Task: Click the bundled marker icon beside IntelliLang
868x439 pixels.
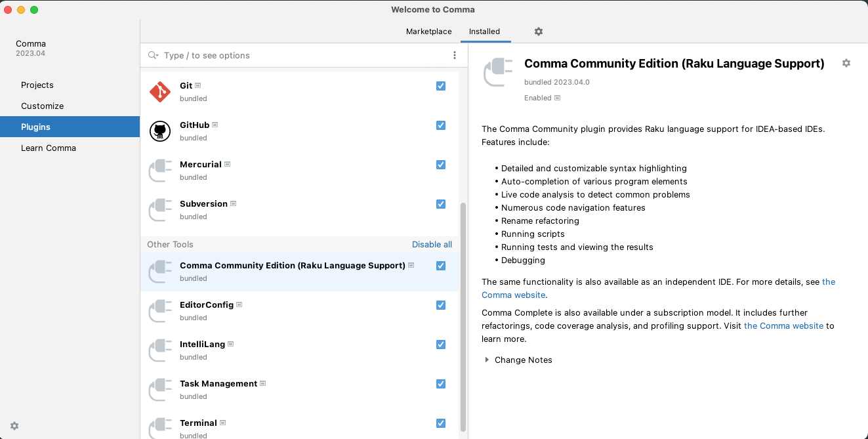Action: click(x=231, y=344)
